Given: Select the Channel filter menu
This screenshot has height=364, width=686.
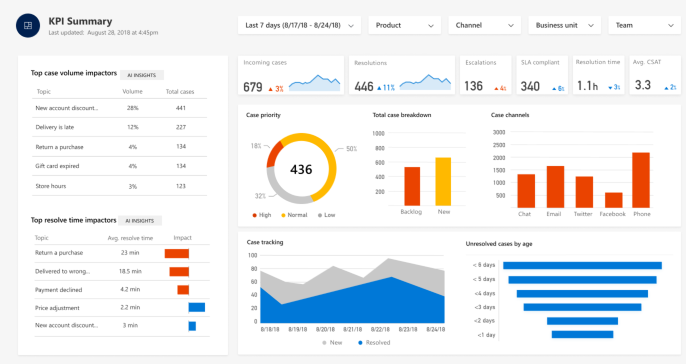Looking at the screenshot, I should [x=485, y=25].
